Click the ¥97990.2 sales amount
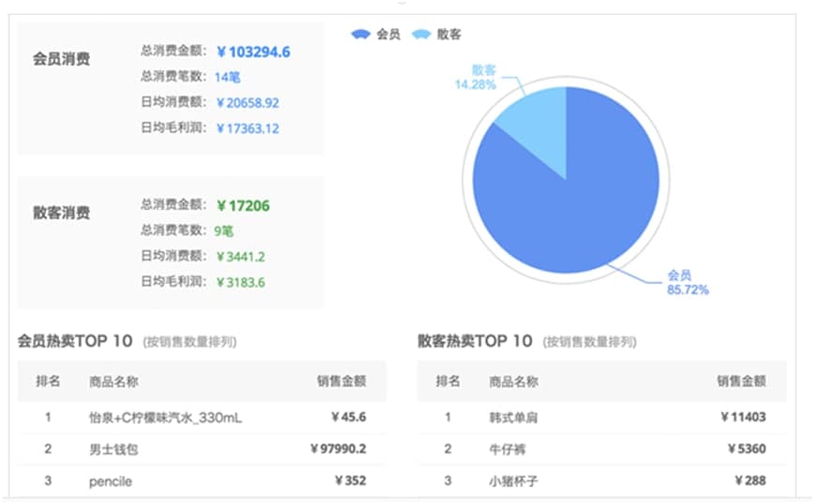 [338, 449]
